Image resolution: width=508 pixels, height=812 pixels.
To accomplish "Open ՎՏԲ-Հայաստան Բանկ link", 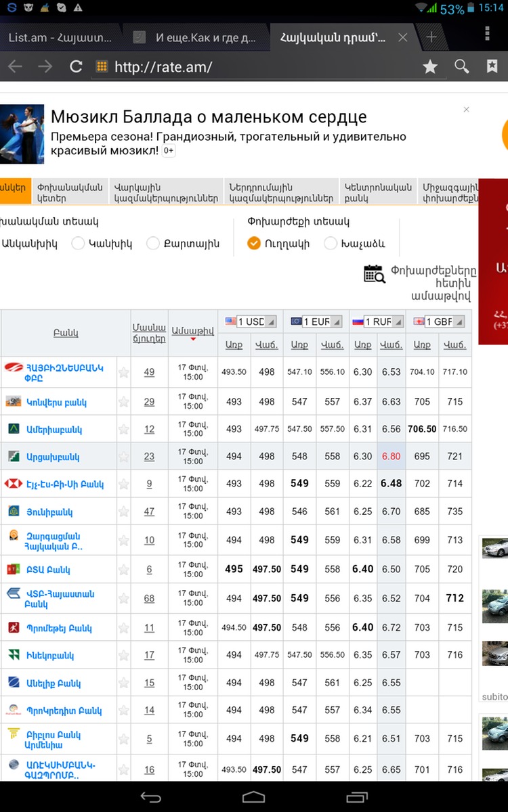I will [x=60, y=599].
